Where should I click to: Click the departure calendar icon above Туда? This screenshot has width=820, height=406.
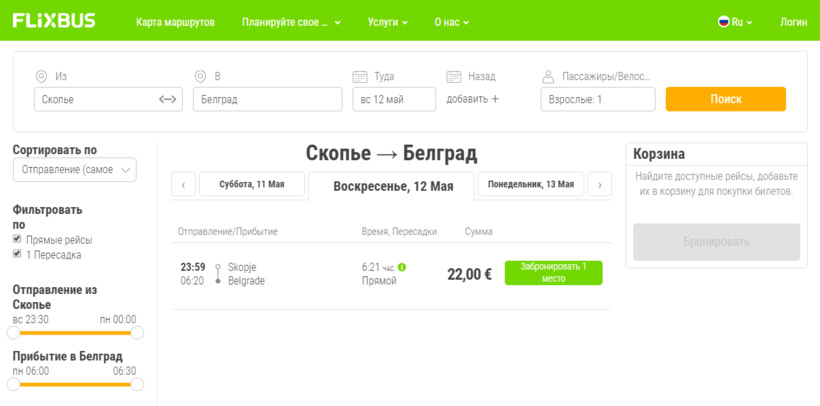click(360, 76)
